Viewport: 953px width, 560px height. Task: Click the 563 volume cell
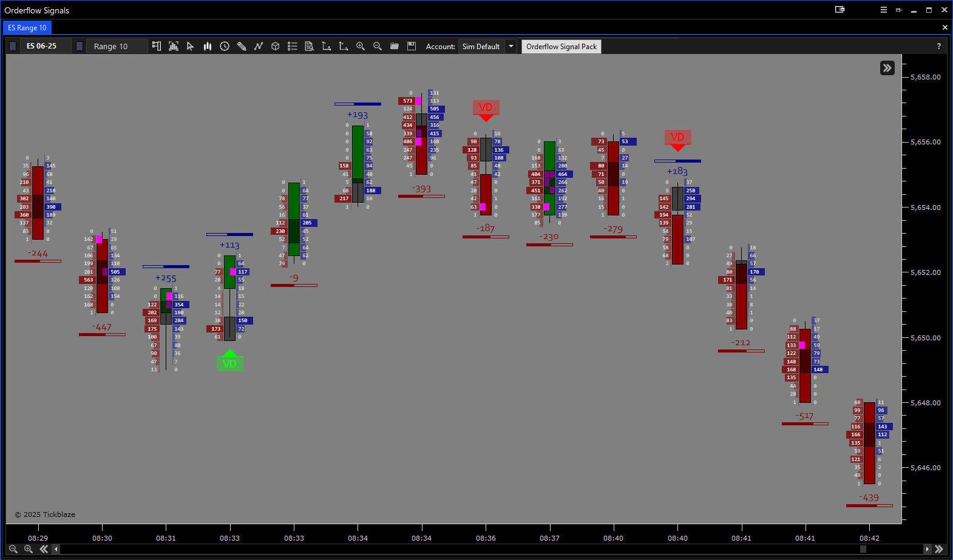(x=88, y=280)
